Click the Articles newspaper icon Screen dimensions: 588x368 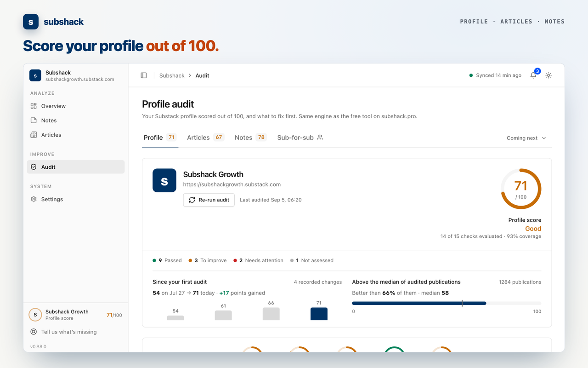[34, 135]
